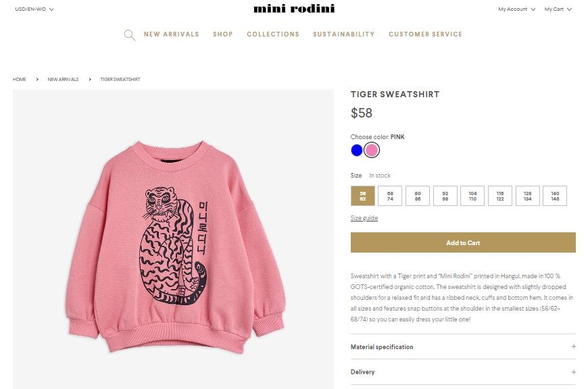The width and height of the screenshot is (588, 389).
Task: Open the My Account dropdown
Action: click(516, 9)
